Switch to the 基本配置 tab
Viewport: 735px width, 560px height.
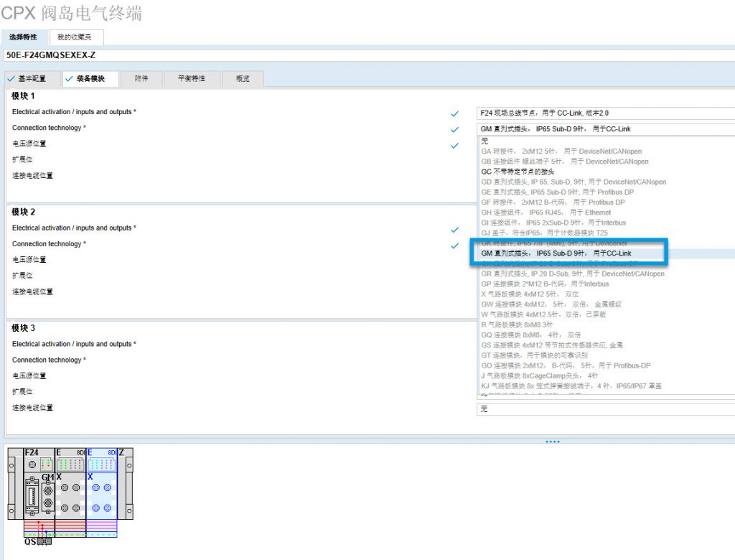pos(32,78)
